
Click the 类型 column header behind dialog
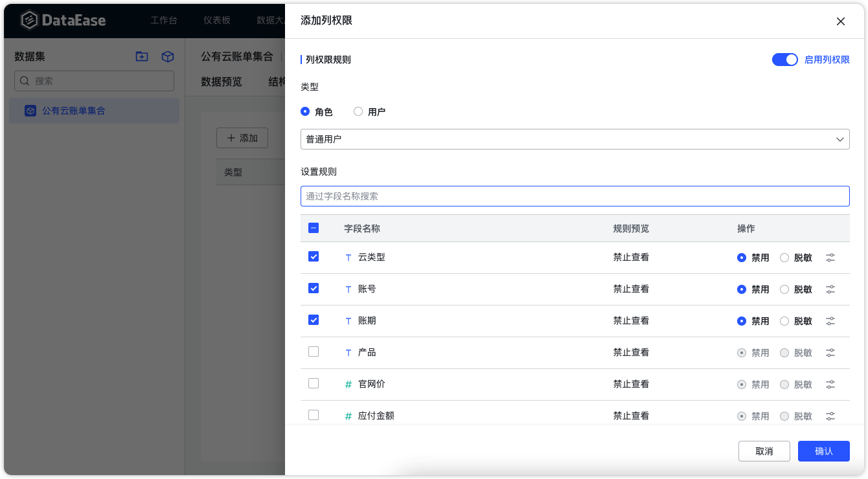pos(233,172)
